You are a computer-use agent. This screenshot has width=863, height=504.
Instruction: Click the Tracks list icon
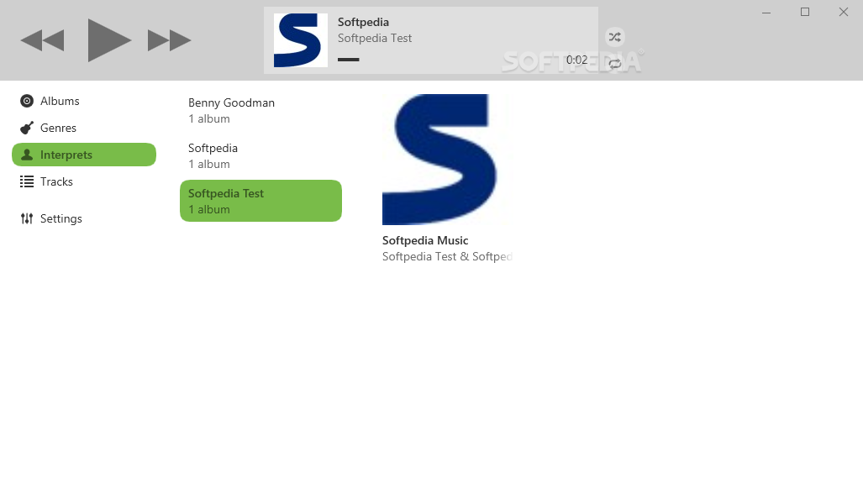point(26,181)
